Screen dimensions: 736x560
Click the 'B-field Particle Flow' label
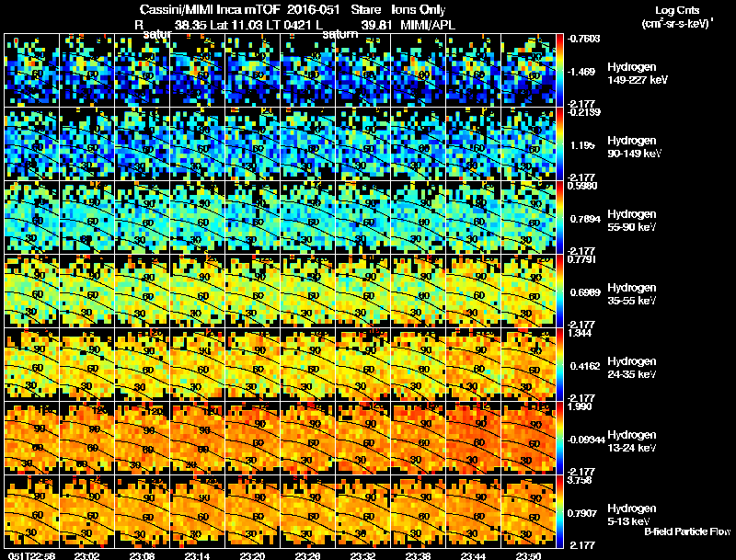pos(687,531)
